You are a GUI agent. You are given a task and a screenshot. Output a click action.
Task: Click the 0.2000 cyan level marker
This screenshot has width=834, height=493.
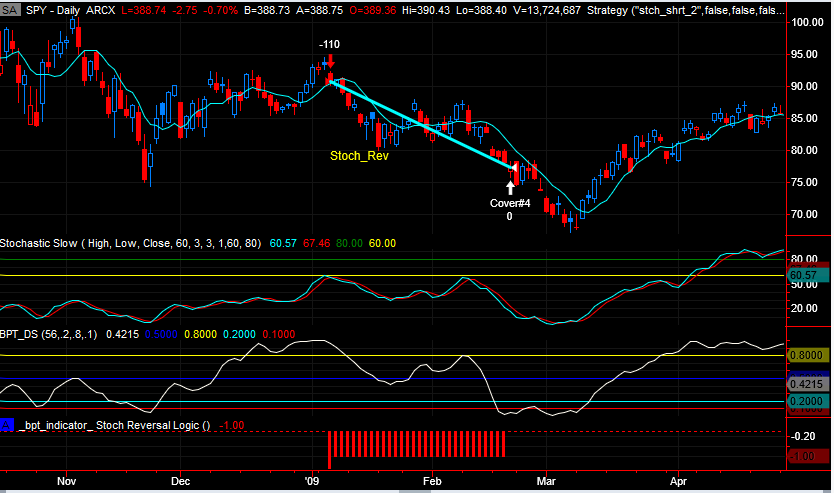(x=804, y=401)
